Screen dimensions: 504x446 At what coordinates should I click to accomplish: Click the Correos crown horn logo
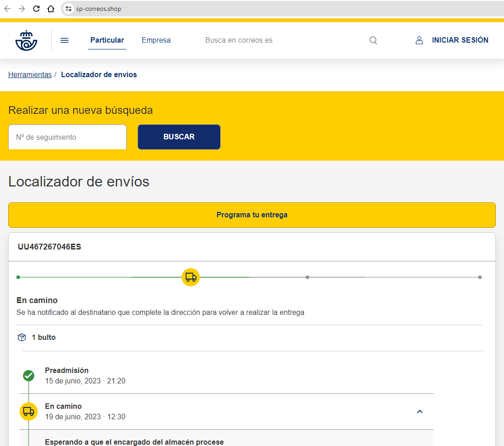click(x=26, y=40)
